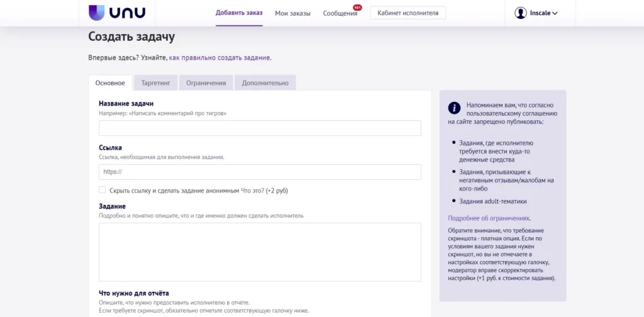Focus the Ссылка https:// input field
644x317 pixels.
(260, 172)
